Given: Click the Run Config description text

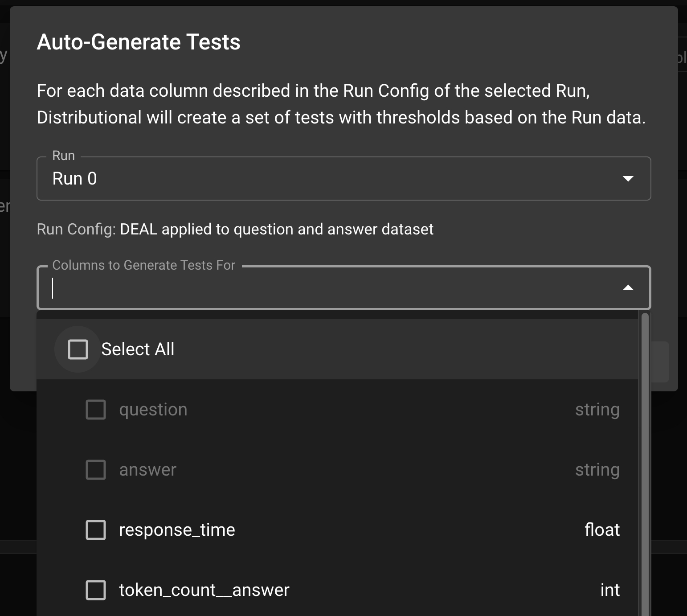Looking at the screenshot, I should (235, 229).
